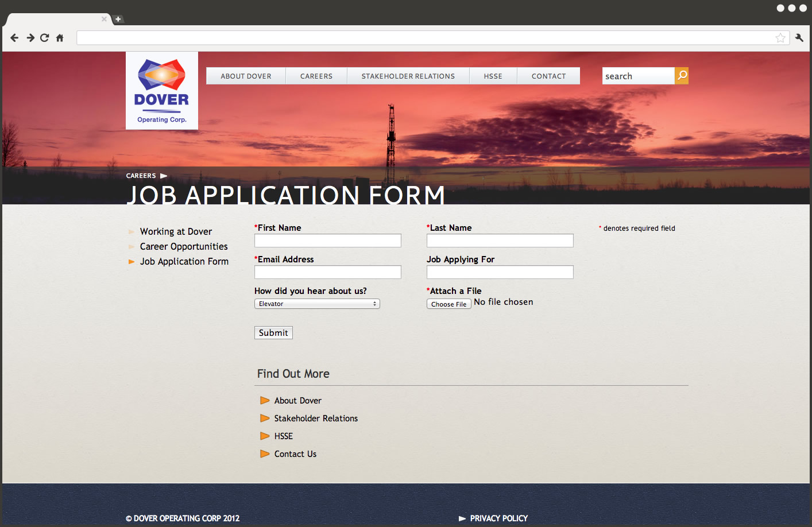Click into the Email Address field
The height and width of the screenshot is (527, 812).
tap(327, 272)
